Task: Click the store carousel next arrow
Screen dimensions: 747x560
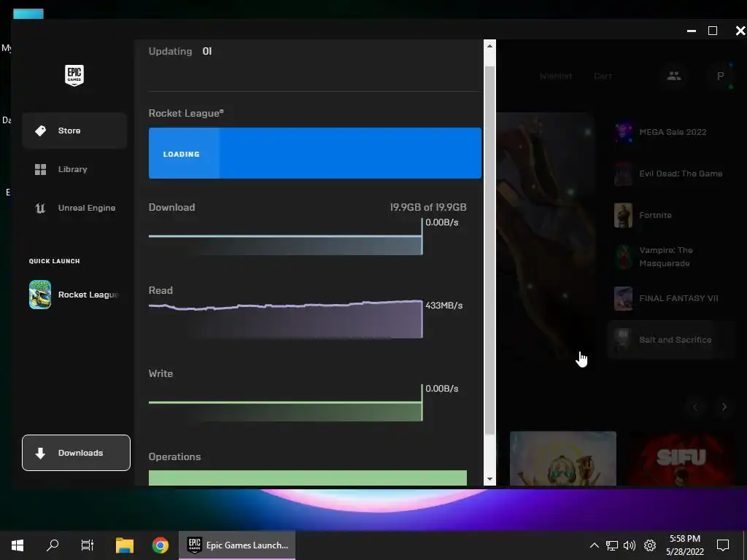Action: [x=724, y=407]
